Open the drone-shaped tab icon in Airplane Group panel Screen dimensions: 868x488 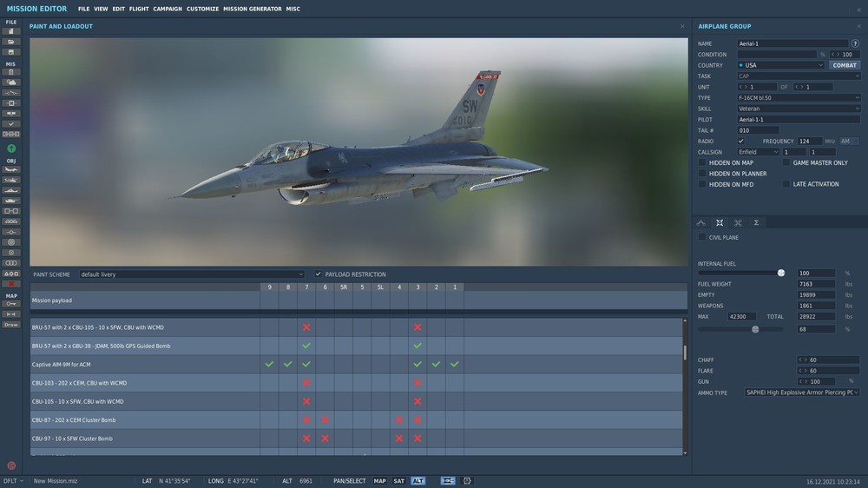[x=737, y=222]
